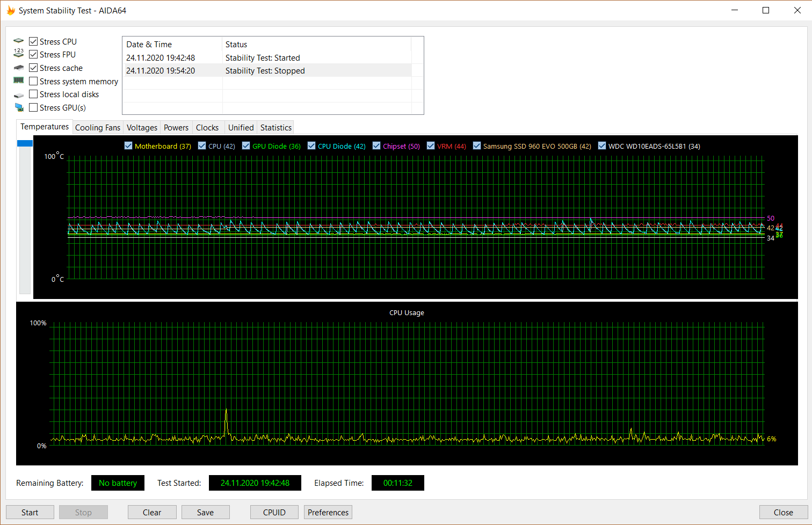Open the Powers tab
Image resolution: width=812 pixels, height=525 pixels.
click(176, 127)
